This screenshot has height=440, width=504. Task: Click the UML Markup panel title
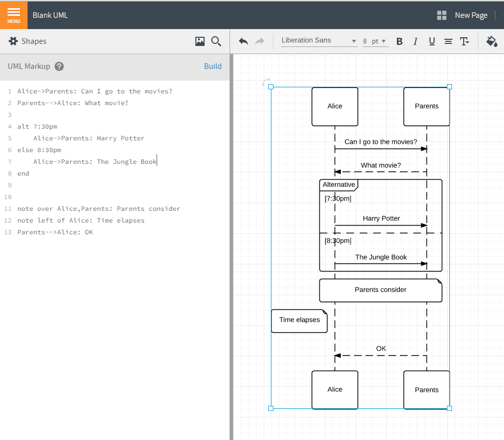click(x=29, y=66)
